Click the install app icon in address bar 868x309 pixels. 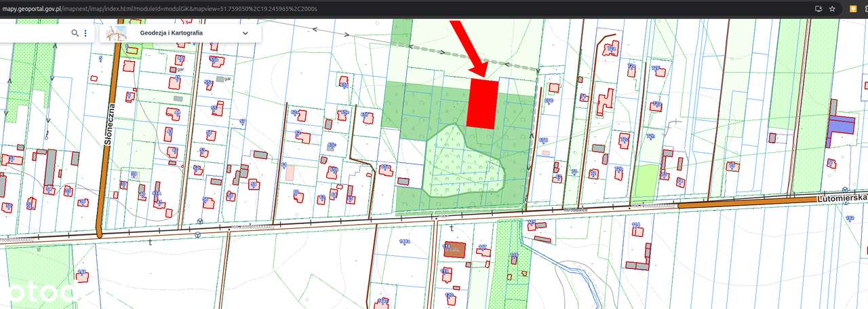pos(818,9)
